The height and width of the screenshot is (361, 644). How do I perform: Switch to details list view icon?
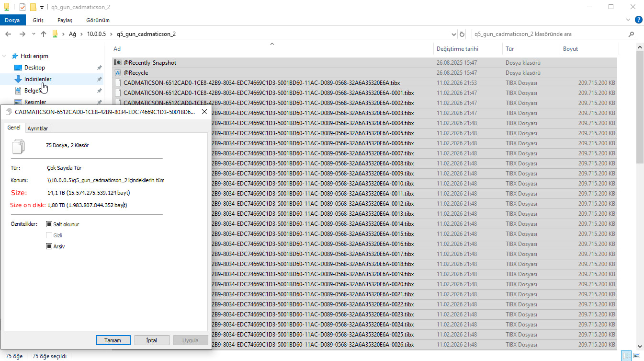click(x=626, y=356)
